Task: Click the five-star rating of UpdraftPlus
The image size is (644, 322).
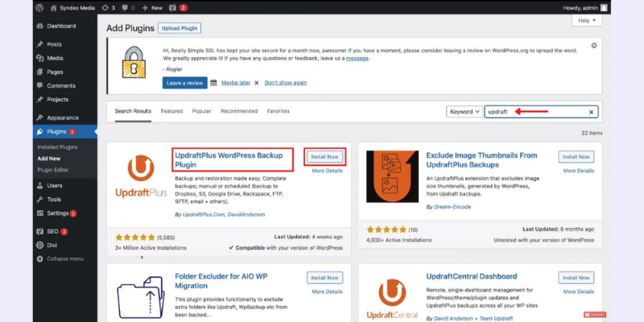Action: 134,237
